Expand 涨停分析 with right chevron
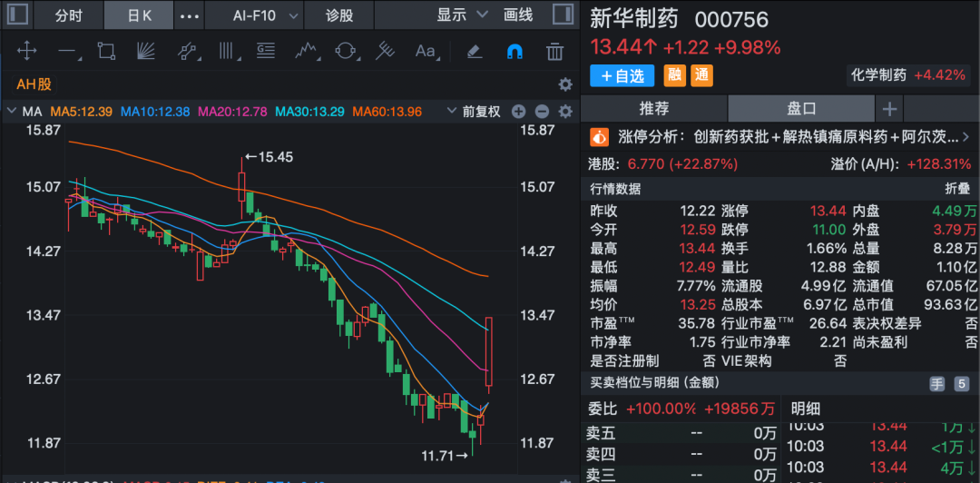Image resolution: width=980 pixels, height=483 pixels. pyautogui.click(x=966, y=136)
